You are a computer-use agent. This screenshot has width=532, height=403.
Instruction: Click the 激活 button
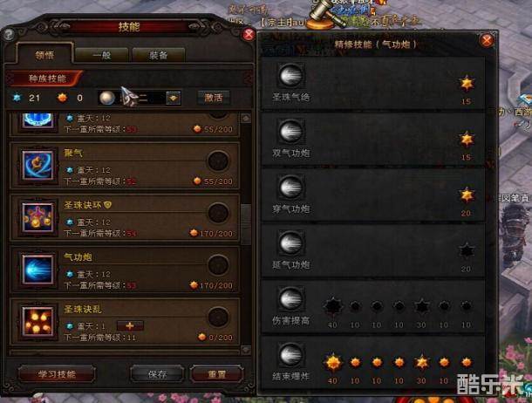point(214,98)
